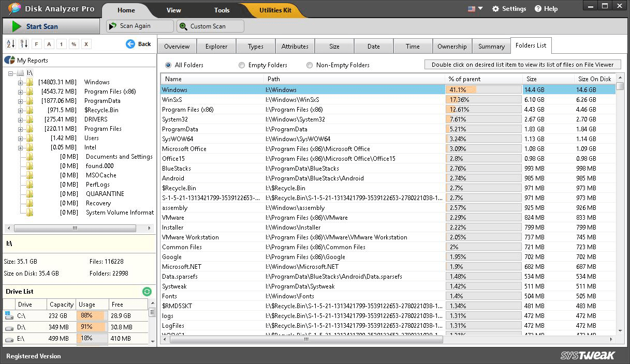Switch to the Types tab
The width and height of the screenshot is (630, 364).
tap(256, 47)
